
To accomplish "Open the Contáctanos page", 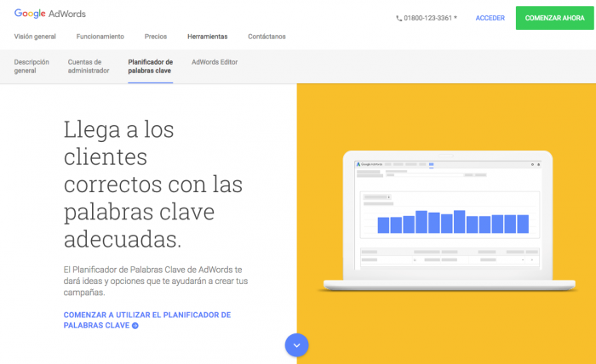I will click(266, 37).
